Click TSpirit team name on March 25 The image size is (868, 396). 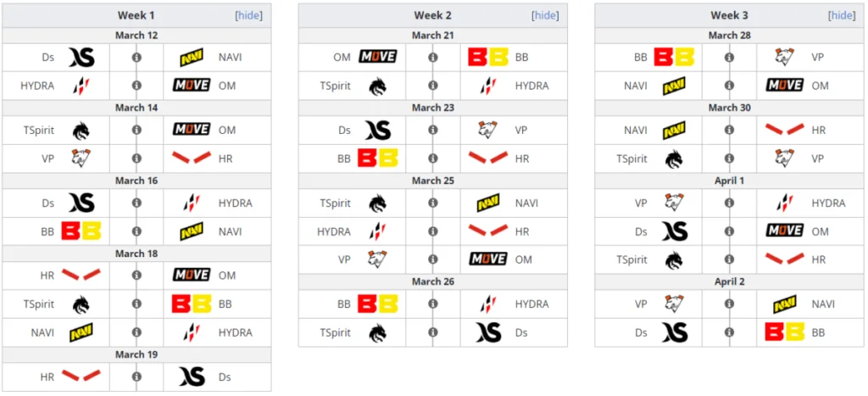point(335,204)
